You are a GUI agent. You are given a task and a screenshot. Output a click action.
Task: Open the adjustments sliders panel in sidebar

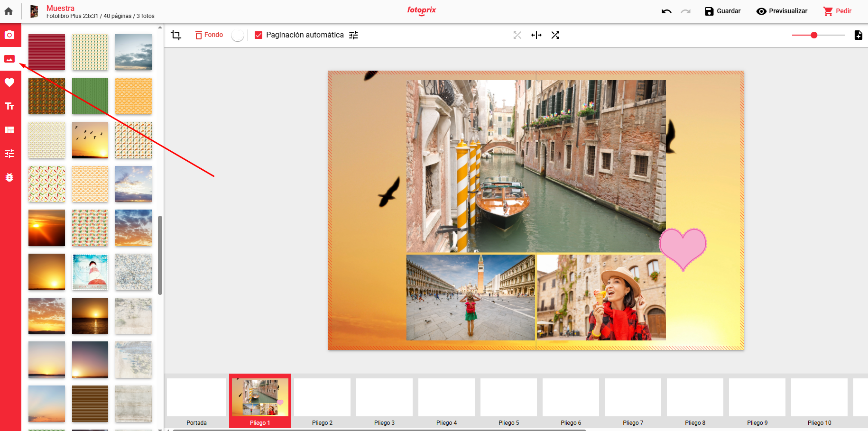(x=9, y=154)
